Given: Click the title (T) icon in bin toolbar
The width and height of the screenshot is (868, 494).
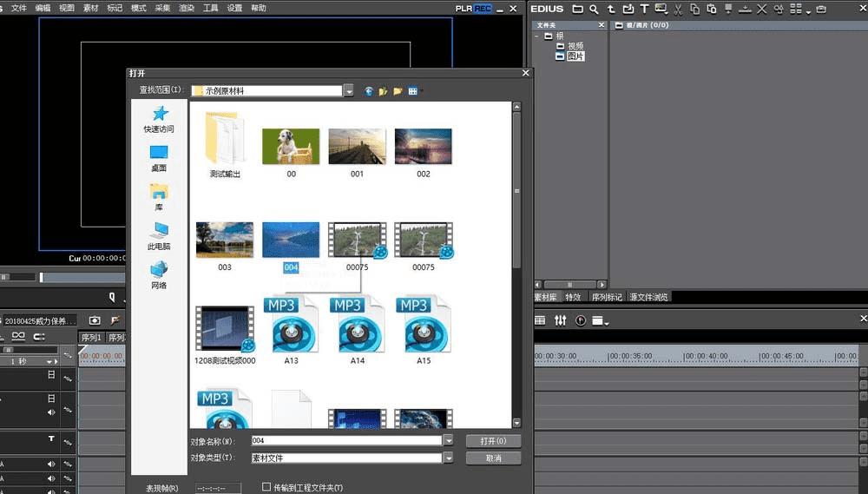Looking at the screenshot, I should click(x=644, y=9).
